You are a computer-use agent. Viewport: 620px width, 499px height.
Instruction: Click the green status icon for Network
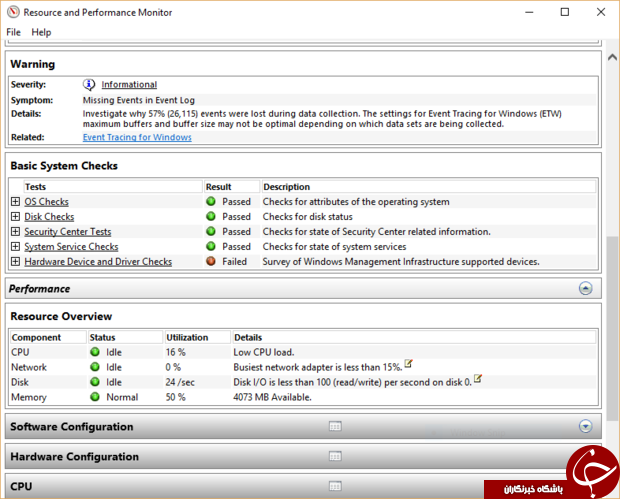coord(95,367)
